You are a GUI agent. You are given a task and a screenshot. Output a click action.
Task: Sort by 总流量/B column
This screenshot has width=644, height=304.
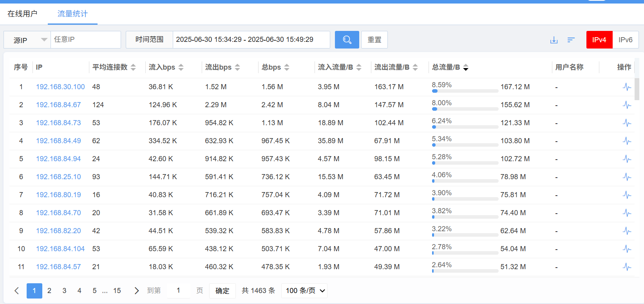[x=466, y=67]
